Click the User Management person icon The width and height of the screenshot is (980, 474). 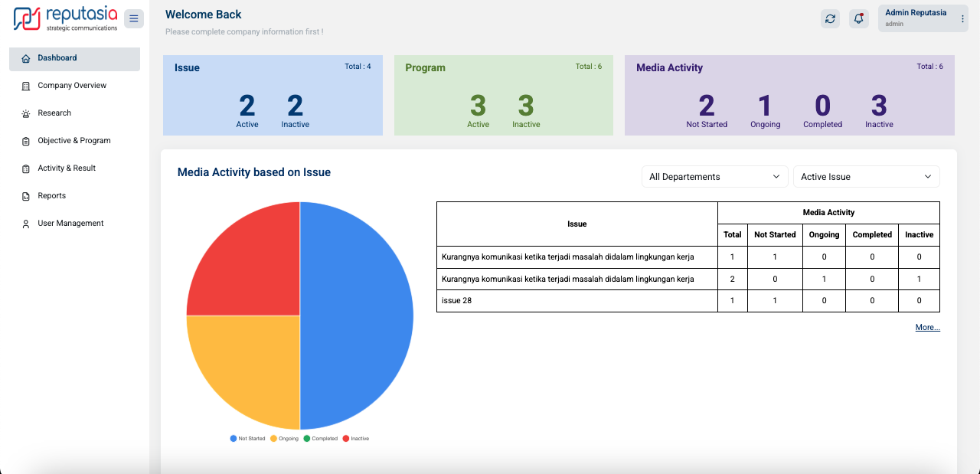tap(26, 224)
